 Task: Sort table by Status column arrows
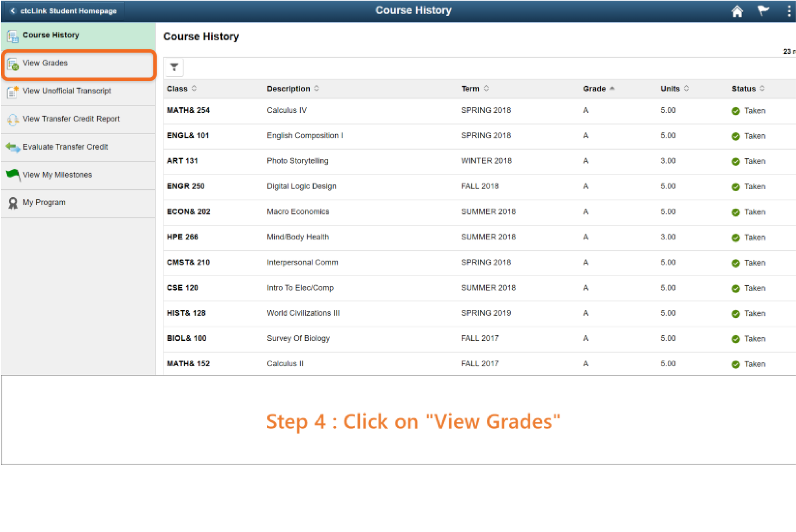tap(762, 88)
